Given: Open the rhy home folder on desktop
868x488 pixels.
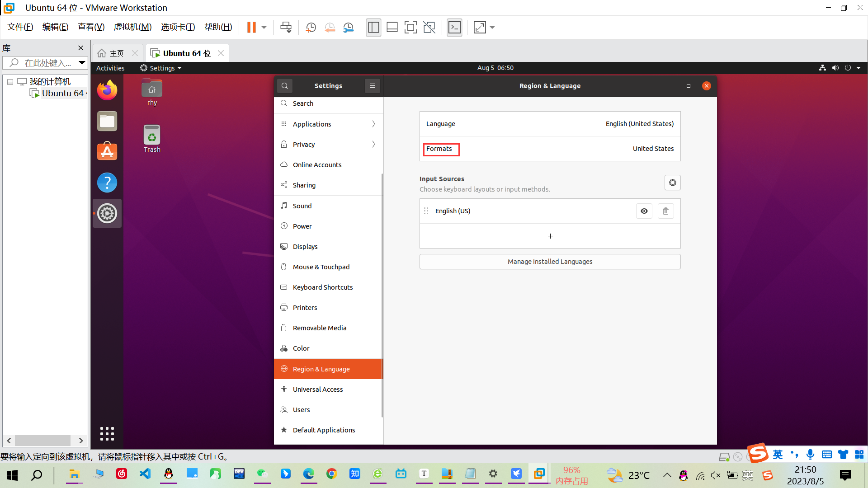Looking at the screenshot, I should (152, 93).
